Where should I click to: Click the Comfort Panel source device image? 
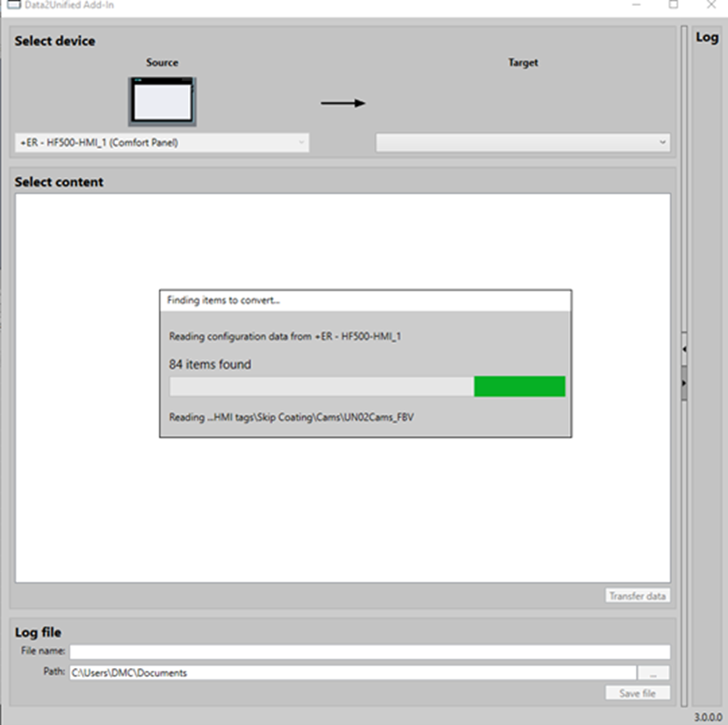click(x=162, y=102)
